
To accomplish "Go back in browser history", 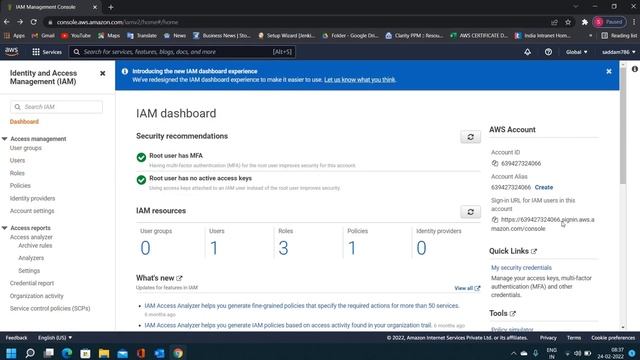I will click(x=7, y=22).
